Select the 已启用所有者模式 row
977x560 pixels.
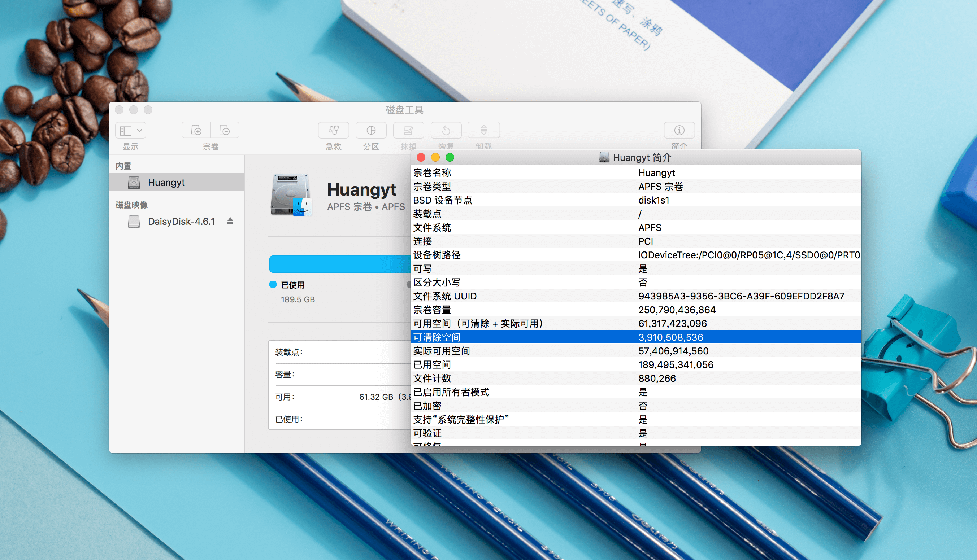(636, 392)
